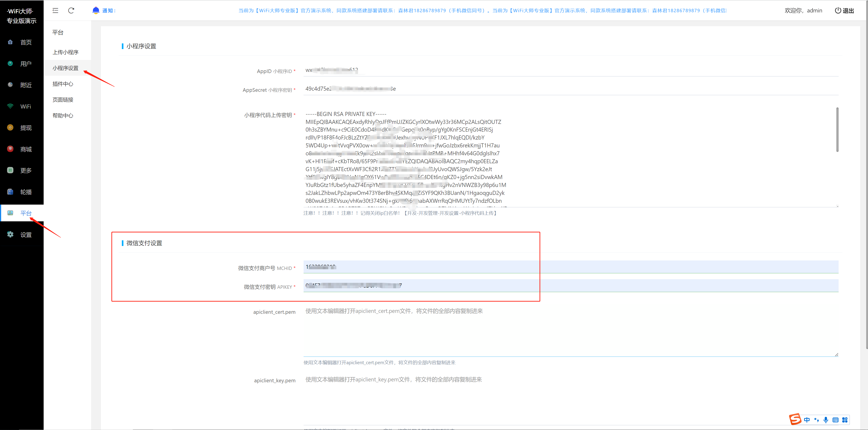Click the AppID 小程序ID input field
The height and width of the screenshot is (430, 868).
pos(571,70)
